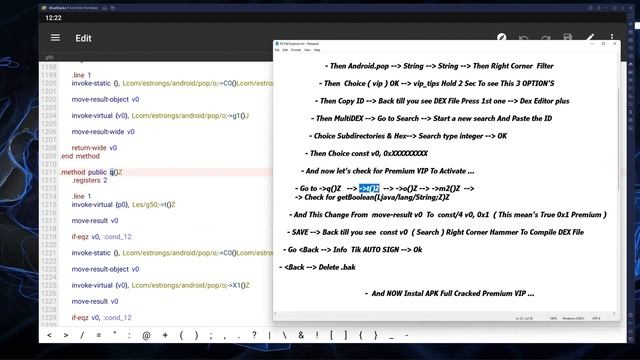Insert the '>' symbol from the shortcut bar

[66, 335]
